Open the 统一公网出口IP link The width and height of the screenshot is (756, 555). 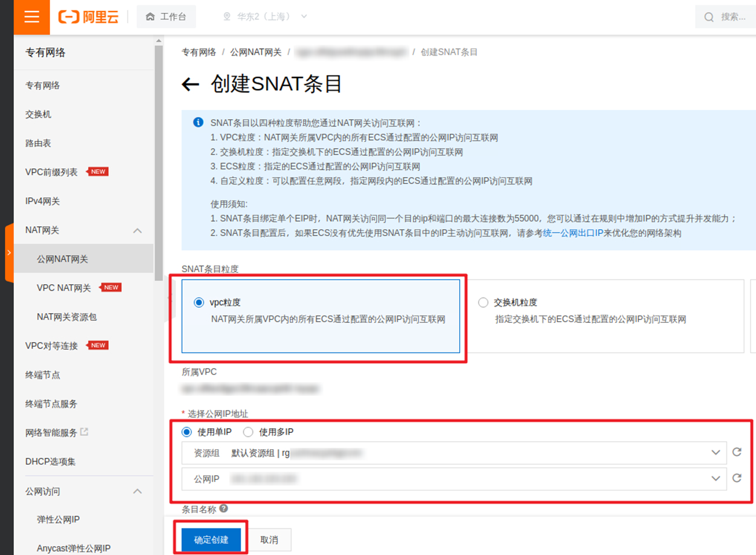(x=573, y=233)
